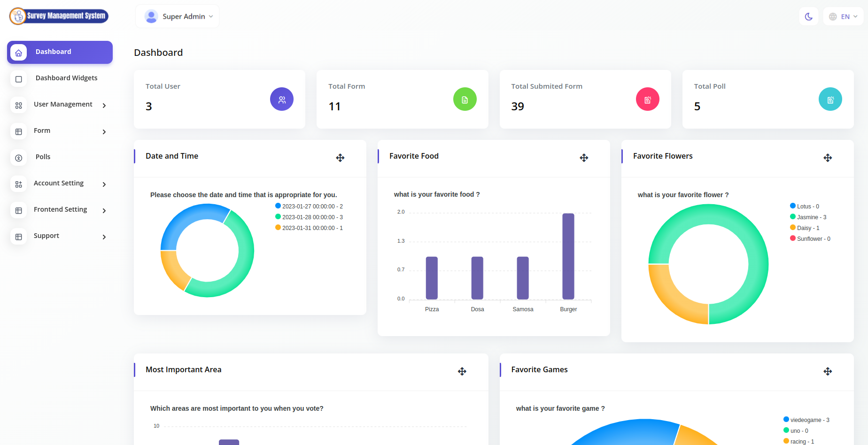Click the Total User people icon
The image size is (868, 445).
point(282,100)
